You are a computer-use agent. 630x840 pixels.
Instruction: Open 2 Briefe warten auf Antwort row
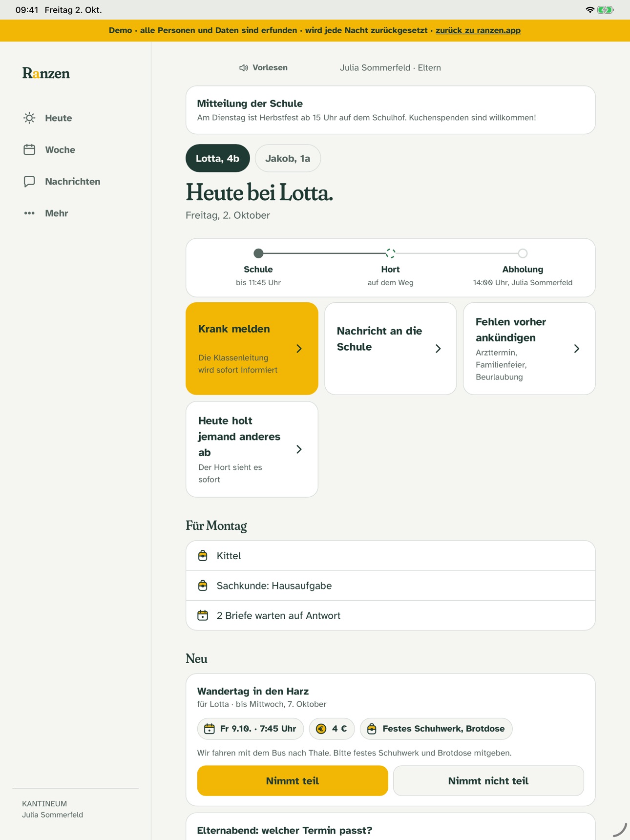coord(390,615)
